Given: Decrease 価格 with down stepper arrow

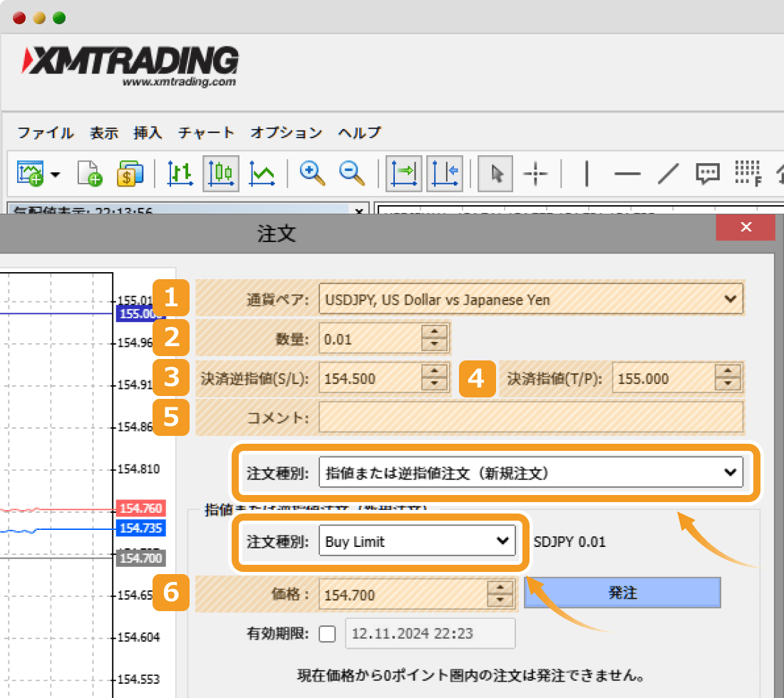Looking at the screenshot, I should coord(500,601).
